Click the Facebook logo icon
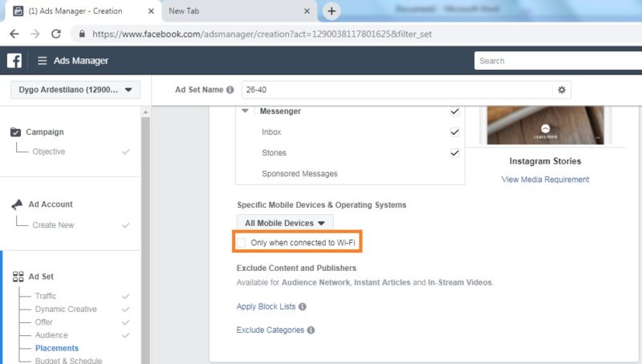The image size is (642, 364). pos(14,60)
